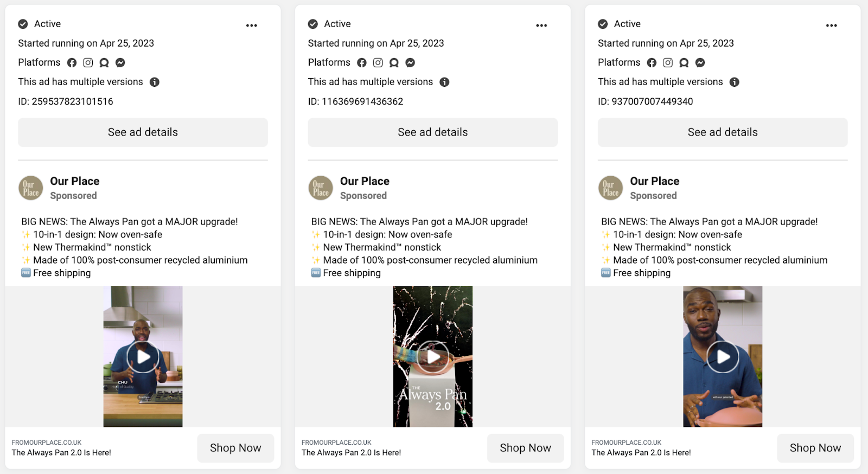Click the Active checkmark icon on ad 937007007449340
The height and width of the screenshot is (474, 868).
pos(603,24)
